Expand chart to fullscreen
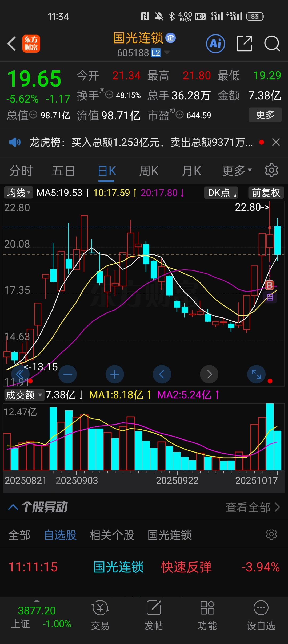The width and height of the screenshot is (288, 644). click(x=256, y=374)
